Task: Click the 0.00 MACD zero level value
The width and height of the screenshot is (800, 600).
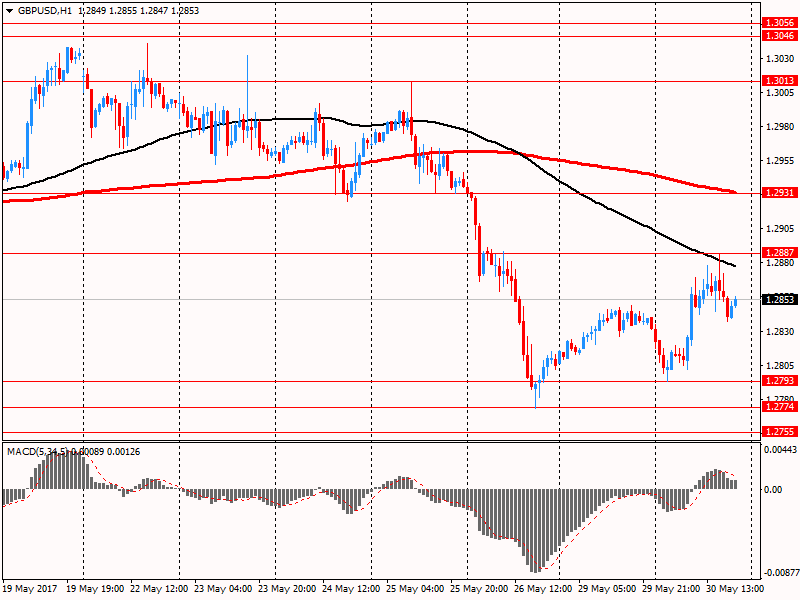Action: click(x=774, y=490)
